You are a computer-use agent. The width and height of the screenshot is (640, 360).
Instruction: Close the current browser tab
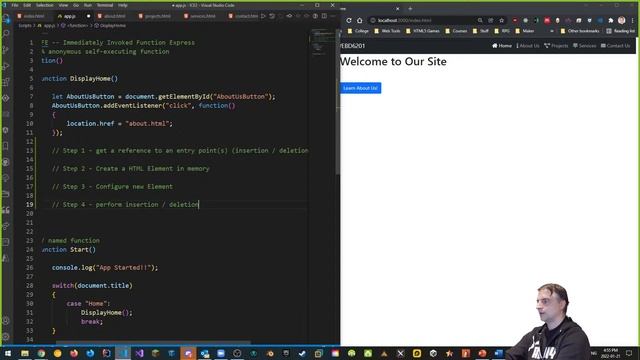tap(398, 8)
